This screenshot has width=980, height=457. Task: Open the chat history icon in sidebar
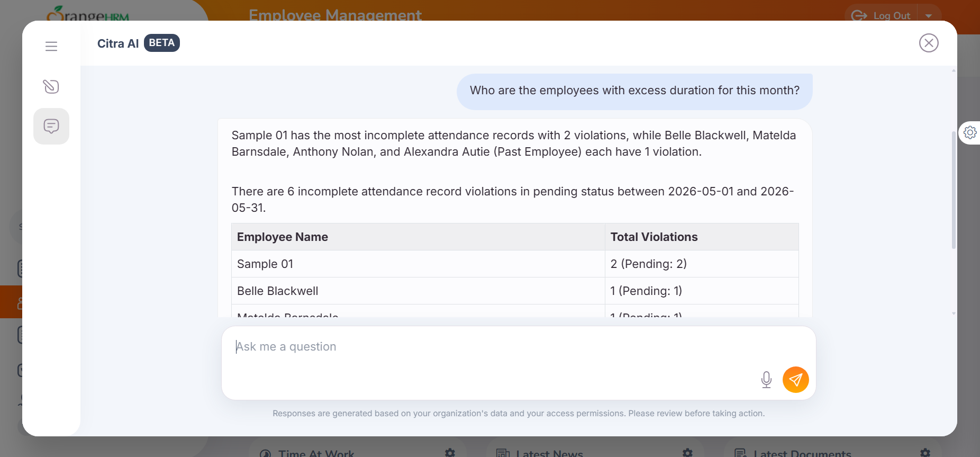(51, 127)
